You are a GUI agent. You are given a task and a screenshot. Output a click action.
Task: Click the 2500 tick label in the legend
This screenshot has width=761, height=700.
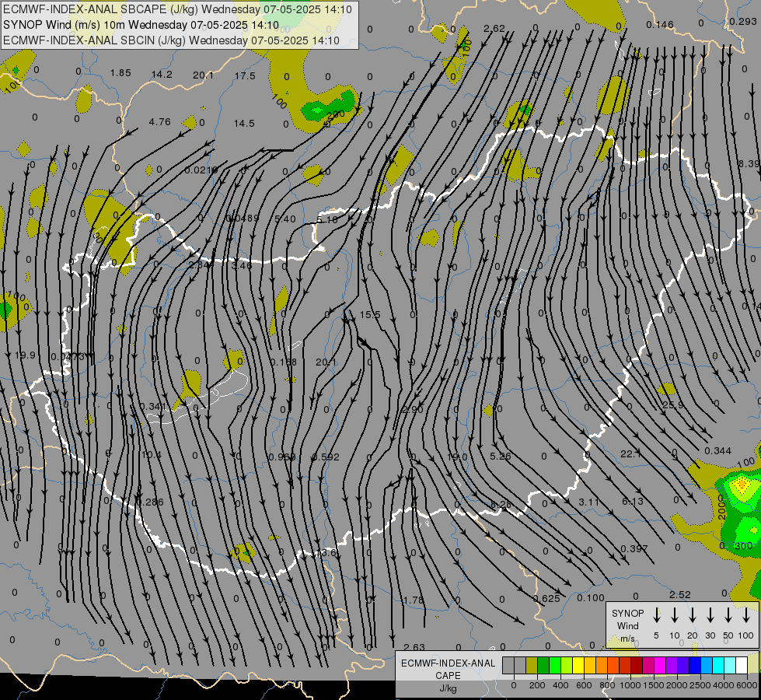point(700,685)
